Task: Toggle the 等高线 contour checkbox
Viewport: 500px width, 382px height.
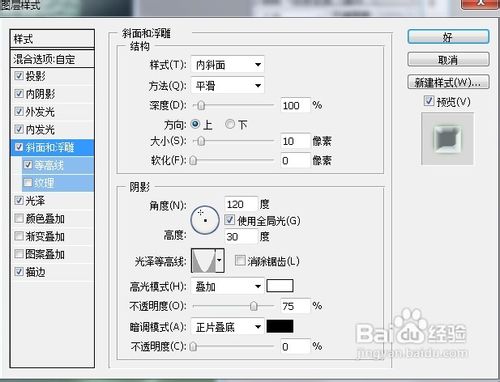Action: (x=28, y=165)
